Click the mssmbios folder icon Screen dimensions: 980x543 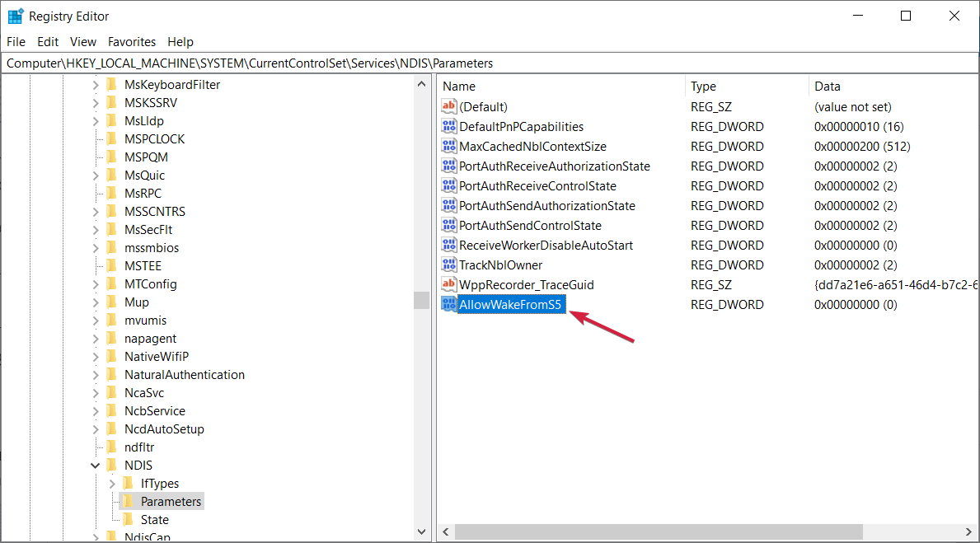112,247
